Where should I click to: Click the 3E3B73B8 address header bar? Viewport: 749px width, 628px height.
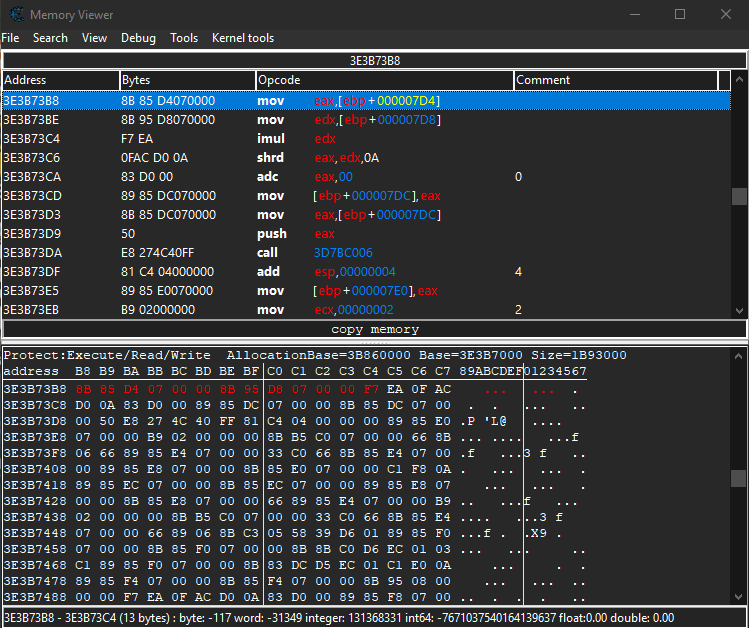pyautogui.click(x=374, y=61)
